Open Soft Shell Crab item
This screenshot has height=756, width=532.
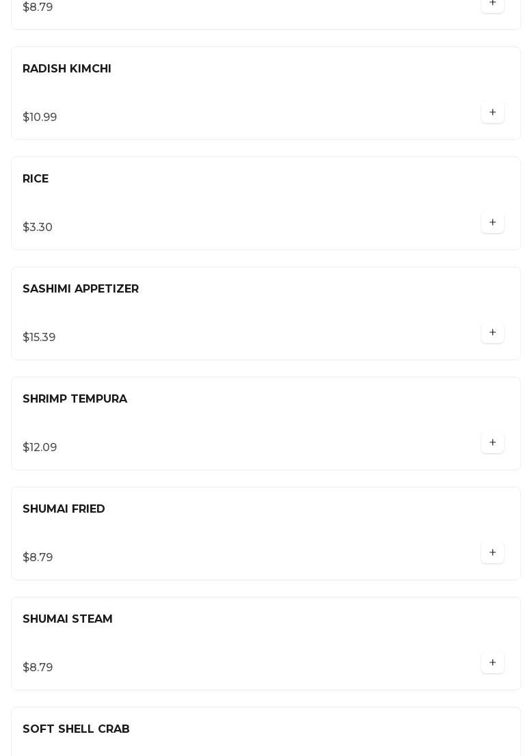click(76, 729)
